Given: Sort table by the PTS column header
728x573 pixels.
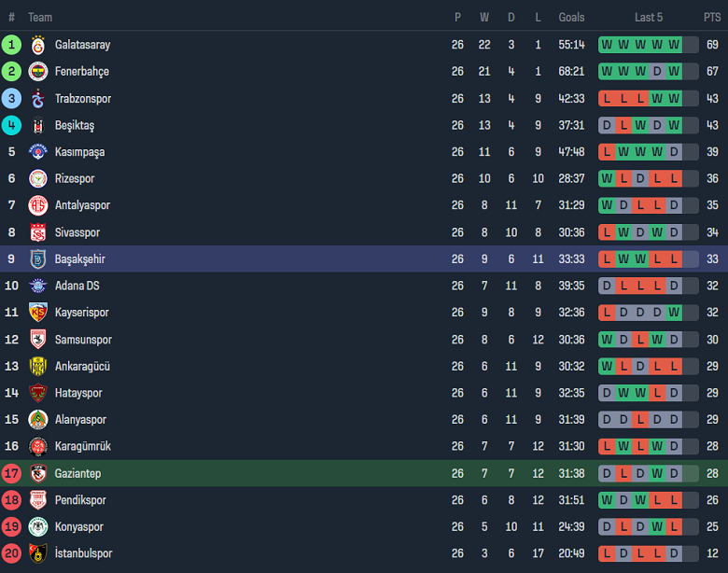Looking at the screenshot, I should click(x=712, y=17).
